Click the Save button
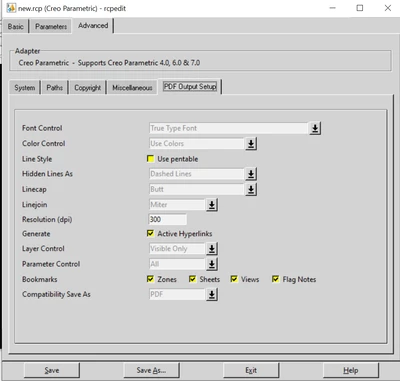This screenshot has width=400, height=381. tap(52, 370)
